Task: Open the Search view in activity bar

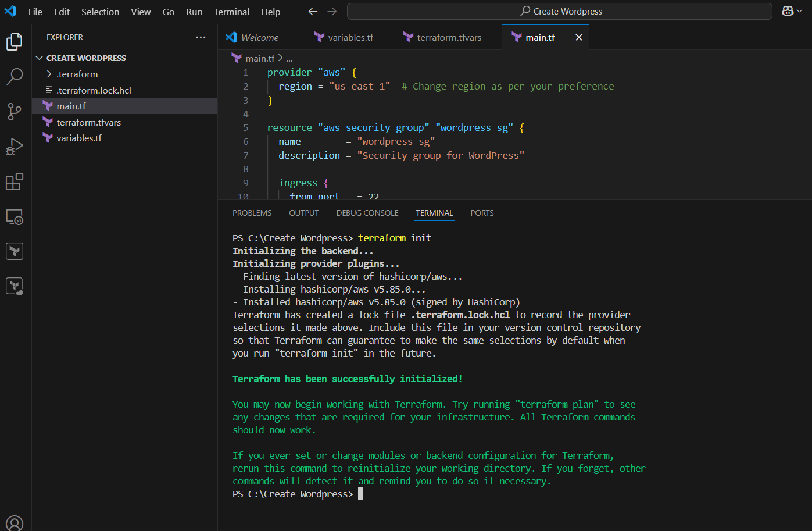Action: click(x=15, y=76)
